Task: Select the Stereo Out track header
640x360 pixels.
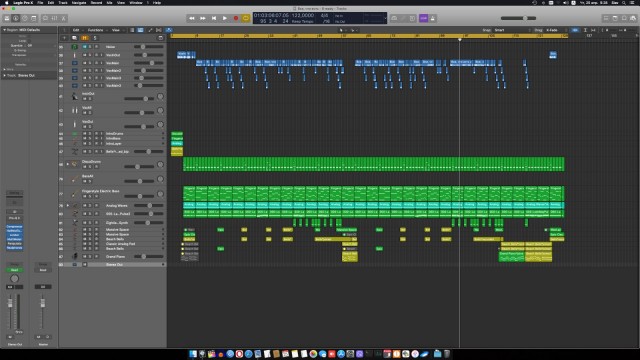Action: point(112,264)
